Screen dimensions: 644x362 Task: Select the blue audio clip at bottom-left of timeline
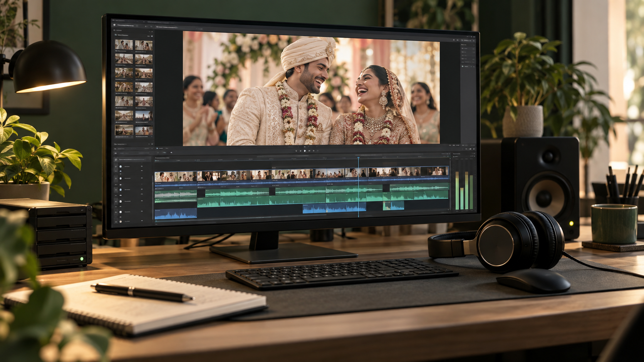176,214
